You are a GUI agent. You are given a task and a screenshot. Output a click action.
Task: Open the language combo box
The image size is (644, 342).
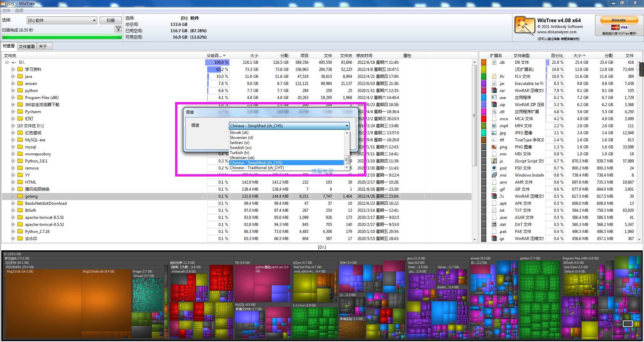tap(289, 126)
